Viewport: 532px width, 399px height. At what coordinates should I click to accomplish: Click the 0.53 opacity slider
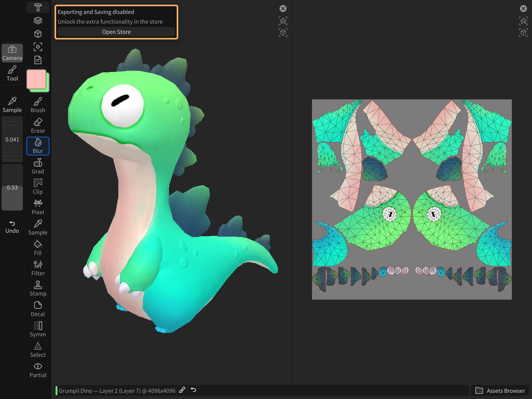12,187
